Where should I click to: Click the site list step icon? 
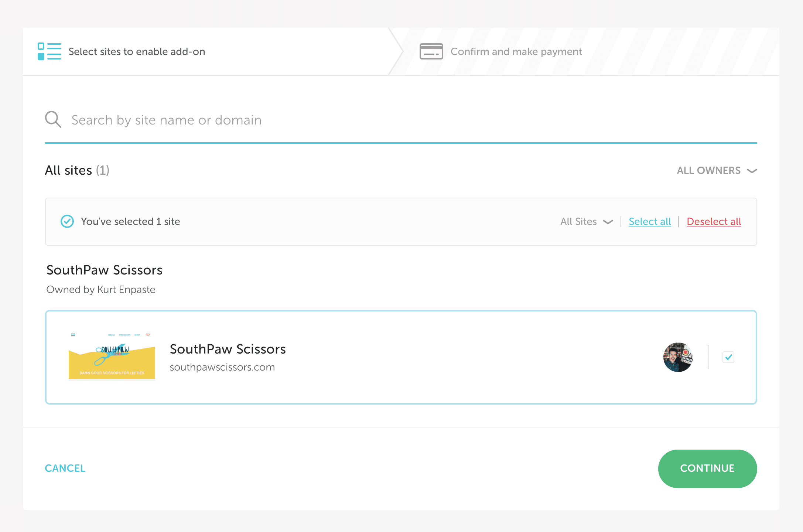tap(49, 51)
